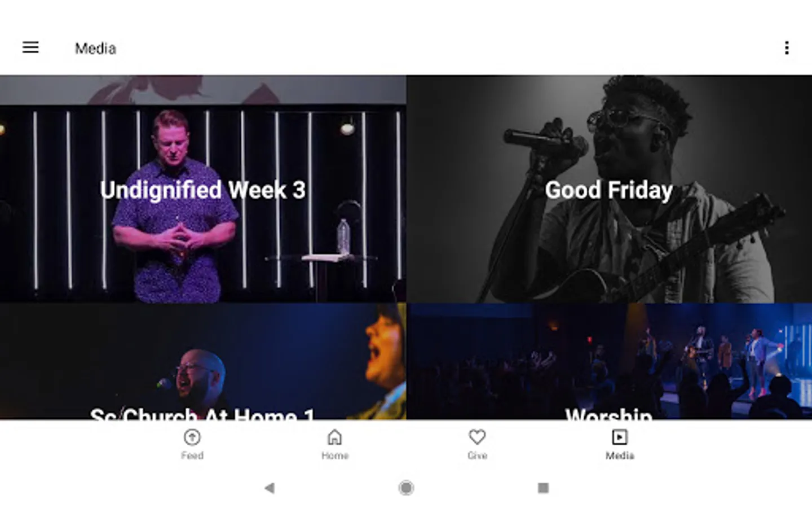Open the Good Friday media tile

coord(609,189)
